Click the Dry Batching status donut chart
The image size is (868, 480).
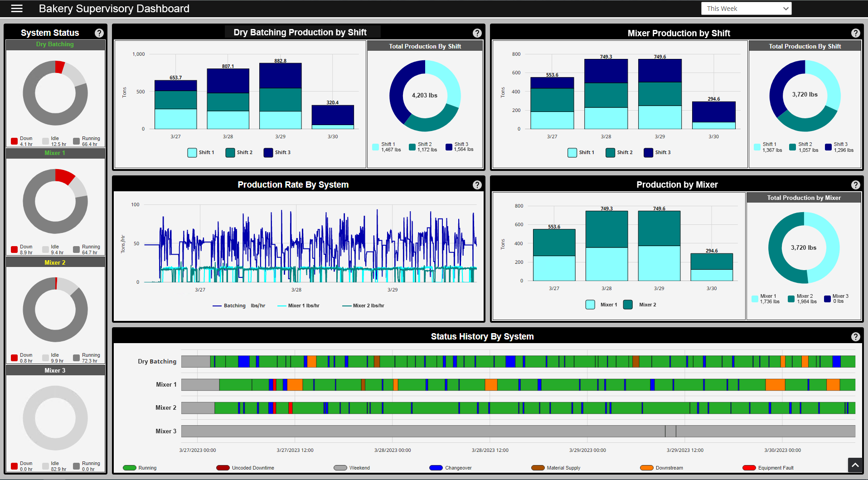click(x=55, y=93)
